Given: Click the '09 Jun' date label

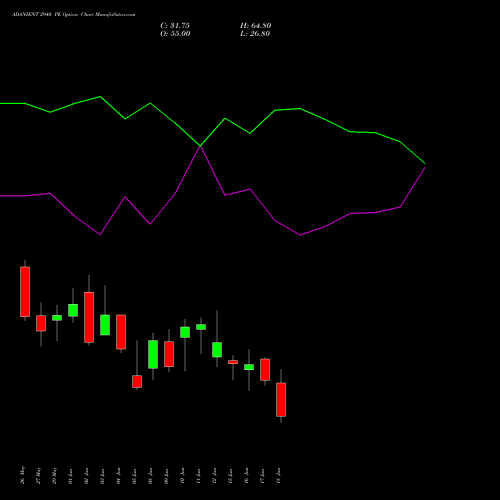Looking at the screenshot, I should point(167,476).
